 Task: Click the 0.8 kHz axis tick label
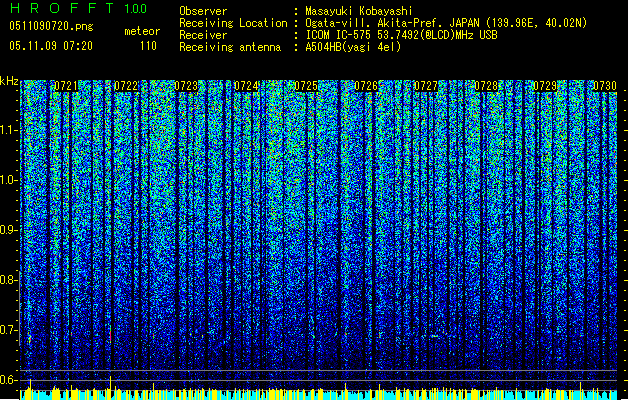click(9, 280)
